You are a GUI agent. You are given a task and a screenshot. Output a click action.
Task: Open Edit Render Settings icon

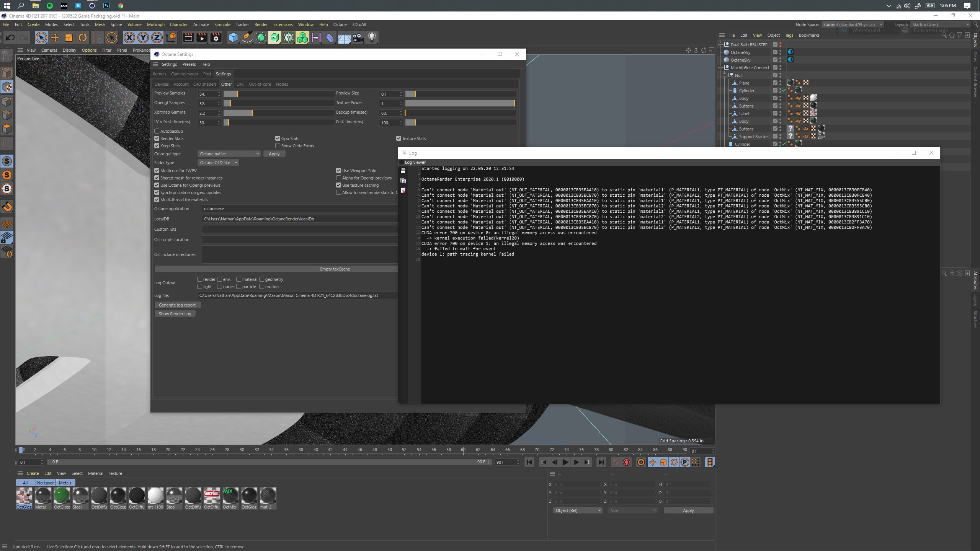(216, 37)
